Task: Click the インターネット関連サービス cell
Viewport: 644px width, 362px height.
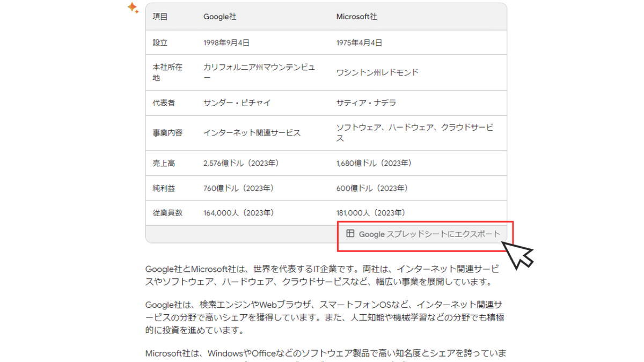Action: click(252, 132)
